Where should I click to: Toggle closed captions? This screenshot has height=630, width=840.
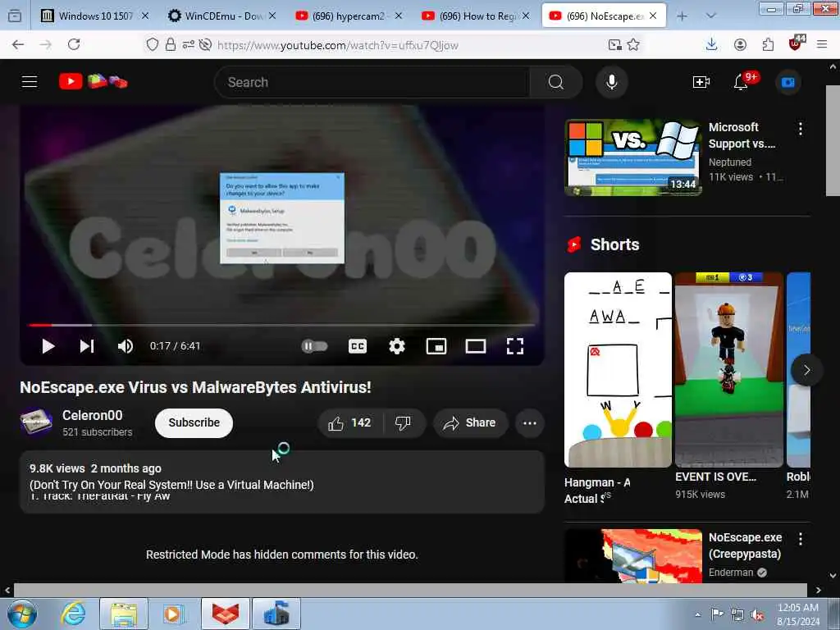[358, 346]
